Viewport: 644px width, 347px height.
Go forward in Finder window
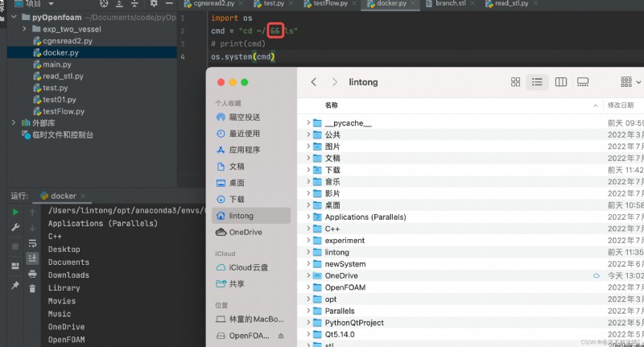(x=335, y=82)
